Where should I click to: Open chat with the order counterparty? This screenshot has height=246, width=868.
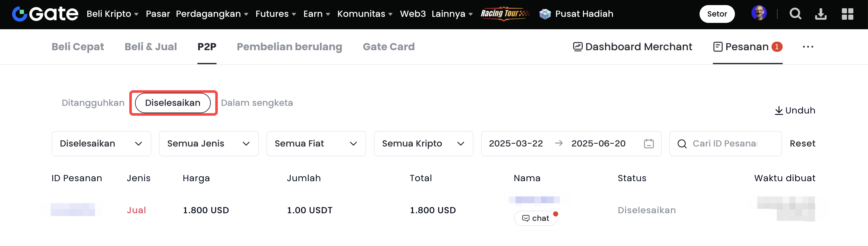click(536, 218)
